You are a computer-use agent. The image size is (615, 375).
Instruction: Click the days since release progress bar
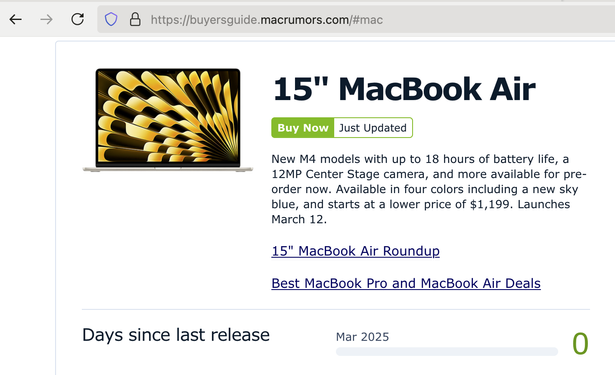pos(447,351)
